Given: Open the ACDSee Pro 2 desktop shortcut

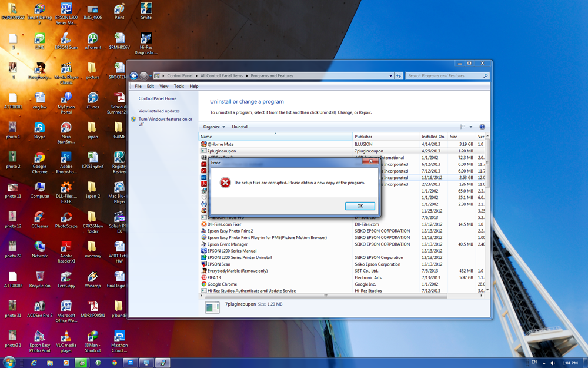Looking at the screenshot, I should (x=40, y=309).
